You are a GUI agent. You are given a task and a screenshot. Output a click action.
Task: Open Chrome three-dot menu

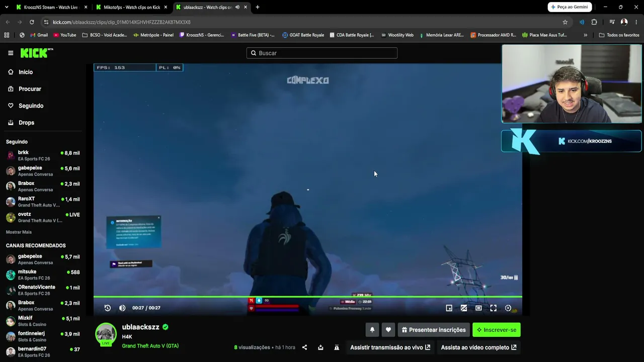point(636,22)
